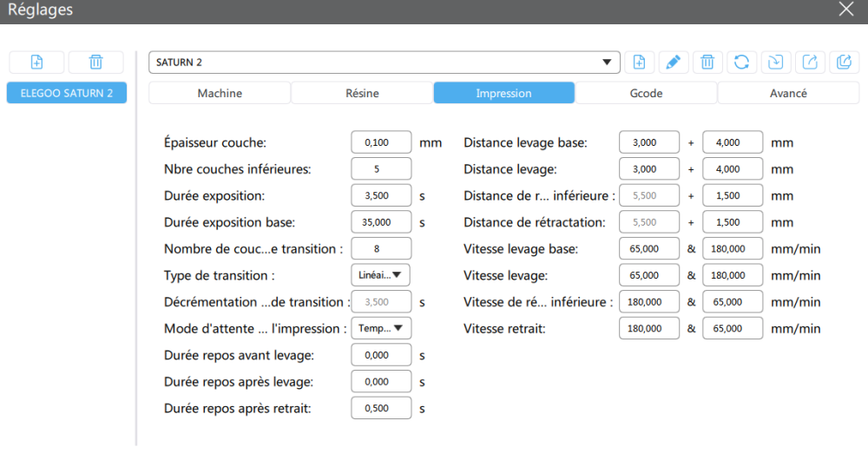Go to the Gcode tab
This screenshot has height=467, width=868.
click(x=646, y=93)
